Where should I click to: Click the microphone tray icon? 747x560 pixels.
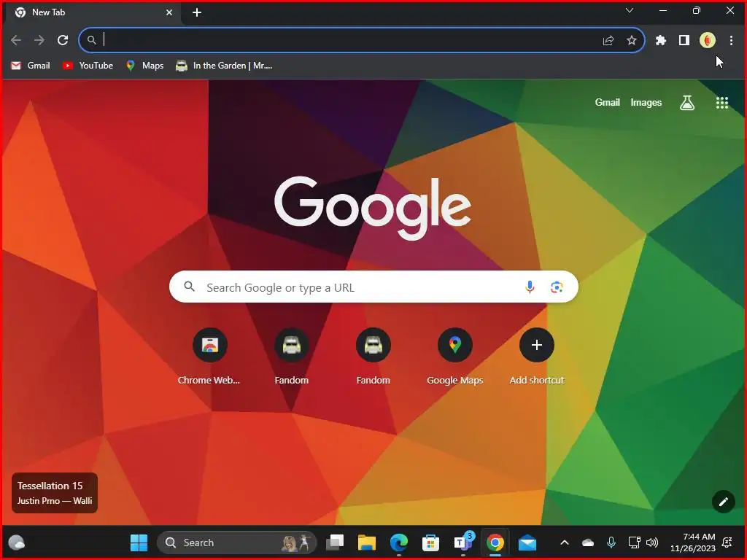coord(611,542)
